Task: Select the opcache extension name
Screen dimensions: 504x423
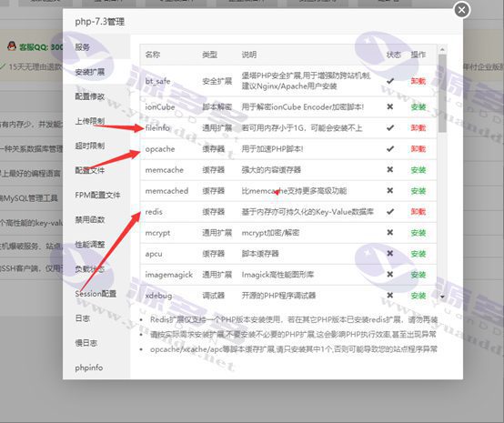Action: click(x=160, y=149)
